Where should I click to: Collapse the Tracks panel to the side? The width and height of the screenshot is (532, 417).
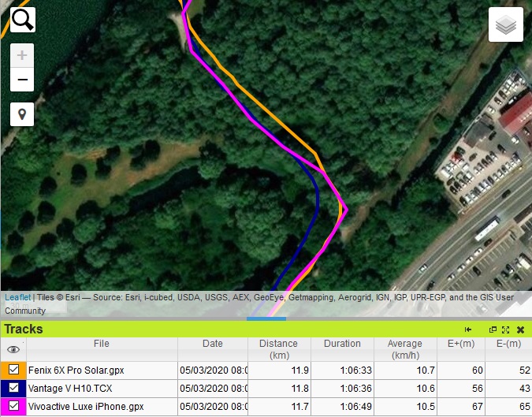click(468, 330)
